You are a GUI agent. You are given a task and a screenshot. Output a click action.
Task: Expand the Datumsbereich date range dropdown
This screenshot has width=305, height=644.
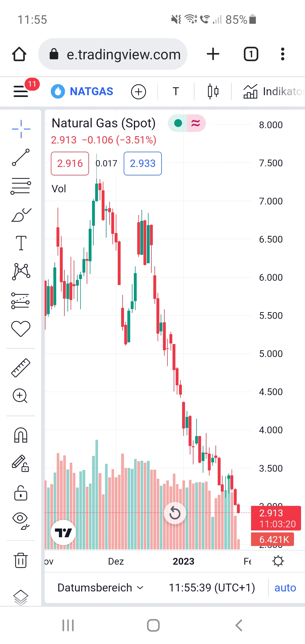101,588
